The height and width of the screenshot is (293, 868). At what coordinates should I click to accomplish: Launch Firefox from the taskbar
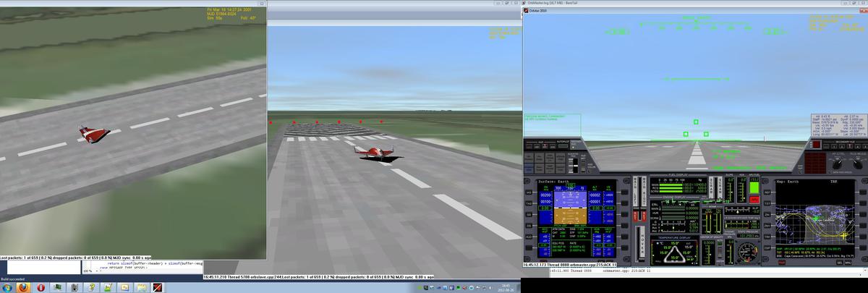click(23, 287)
